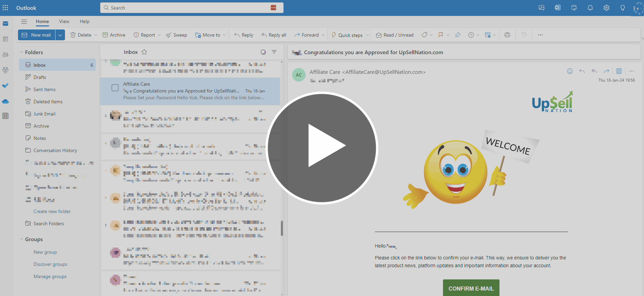The image size is (644, 296).
Task: Collapse the Folders section chevron
Action: (x=22, y=52)
